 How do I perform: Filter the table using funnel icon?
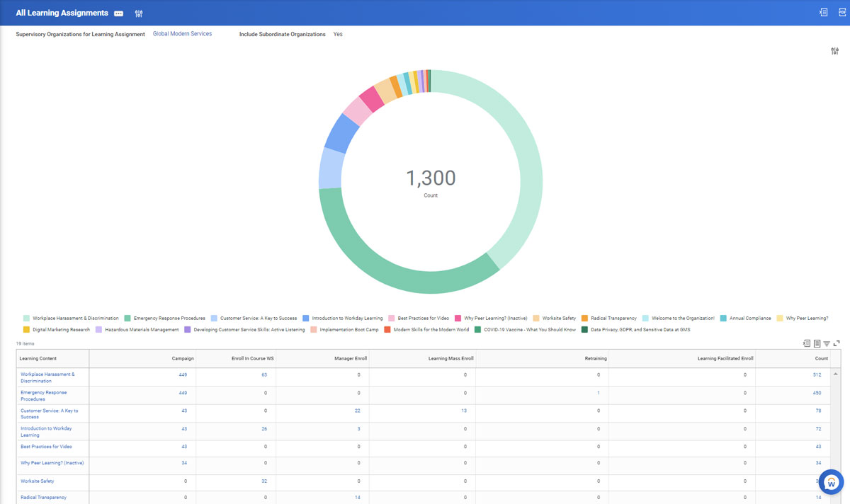click(827, 344)
